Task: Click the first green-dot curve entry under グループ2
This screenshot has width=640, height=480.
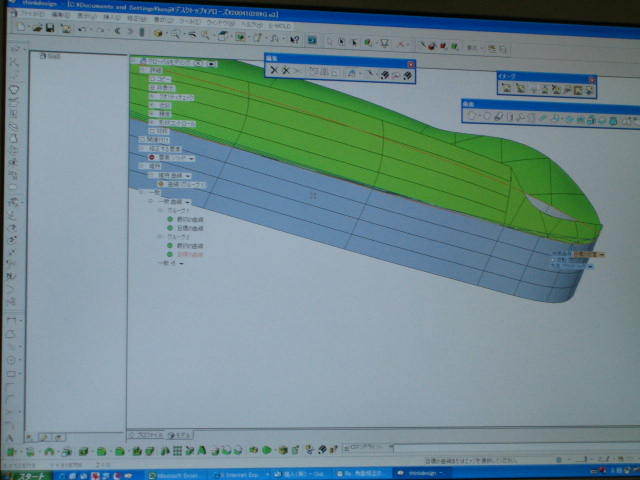Action: (x=190, y=246)
